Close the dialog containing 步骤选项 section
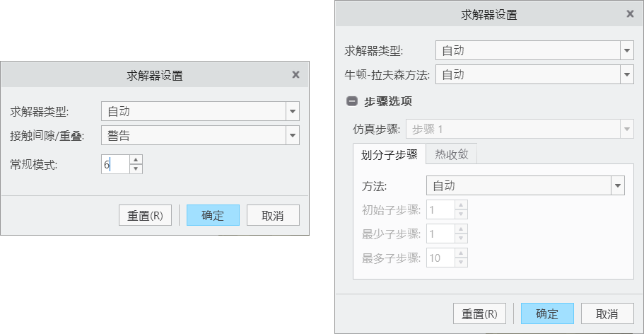 pos(630,13)
